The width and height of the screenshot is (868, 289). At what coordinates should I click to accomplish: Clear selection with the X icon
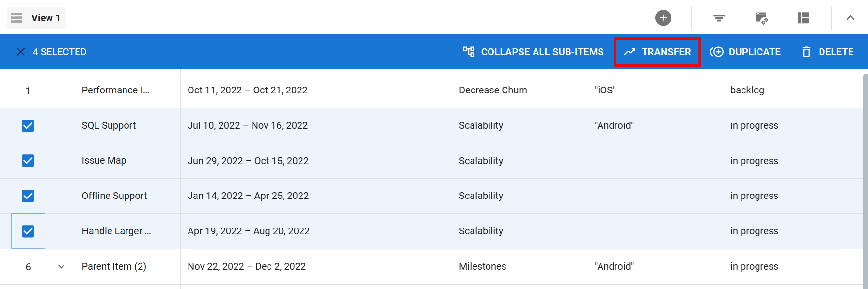pos(21,52)
